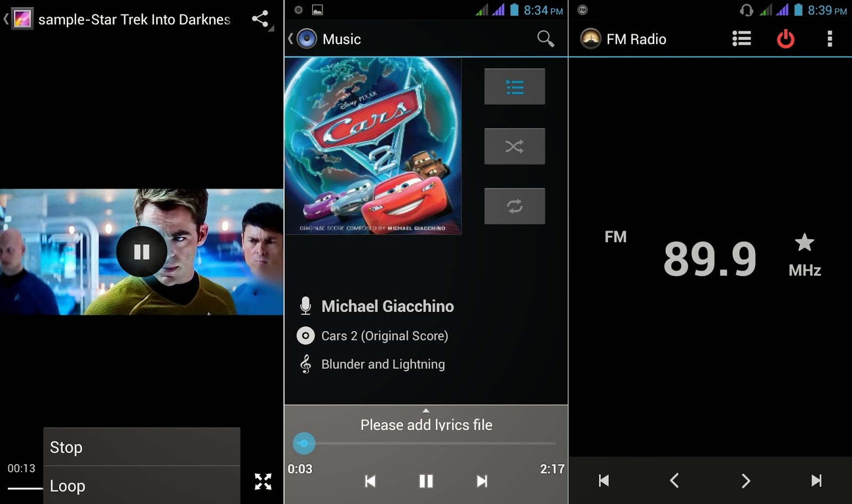The width and height of the screenshot is (852, 504).
Task: Open the now playing playlist button
Action: click(514, 86)
